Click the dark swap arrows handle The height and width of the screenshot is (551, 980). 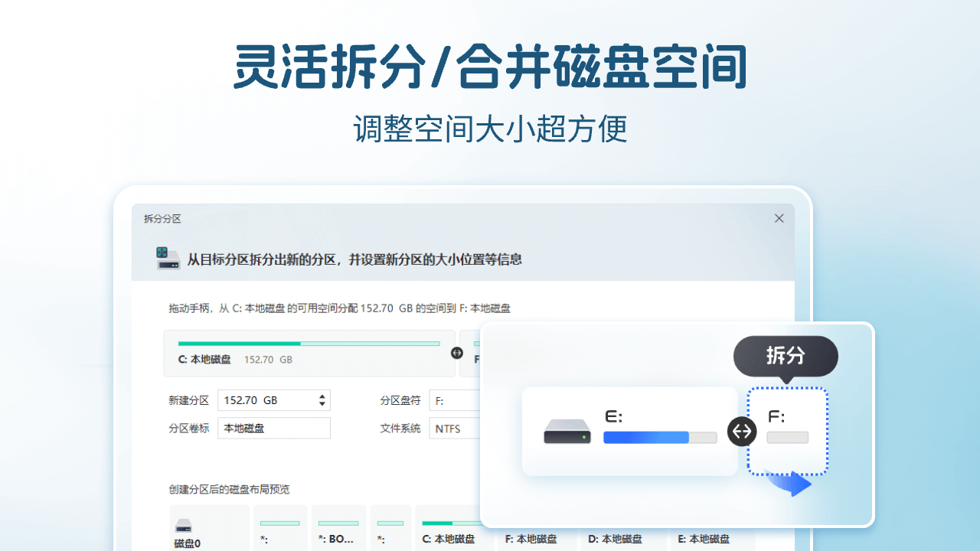pyautogui.click(x=742, y=432)
